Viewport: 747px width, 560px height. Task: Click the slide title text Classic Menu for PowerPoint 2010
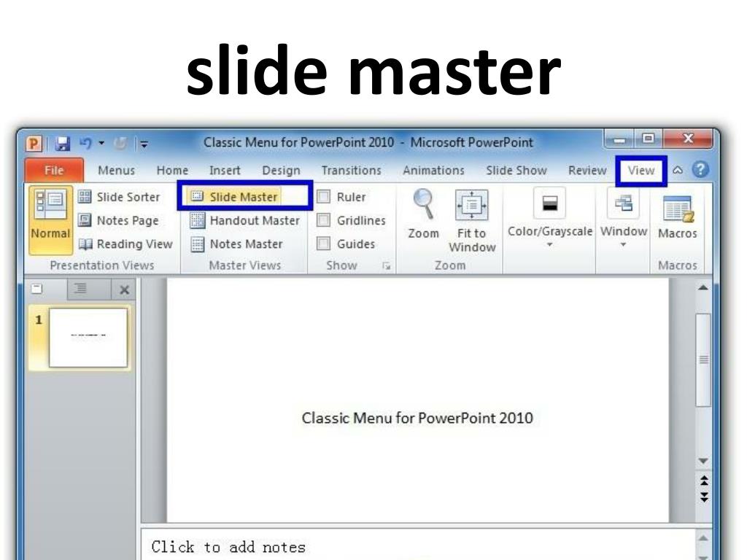coord(417,418)
